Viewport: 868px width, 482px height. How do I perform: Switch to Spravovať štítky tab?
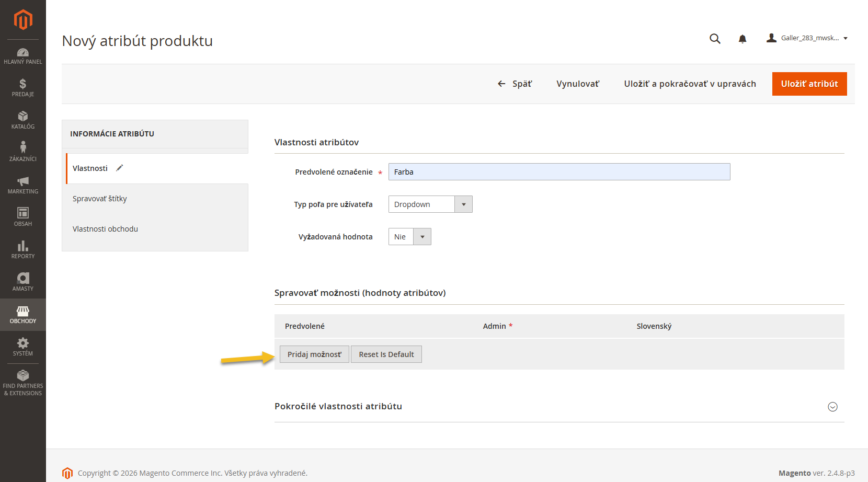click(x=100, y=199)
